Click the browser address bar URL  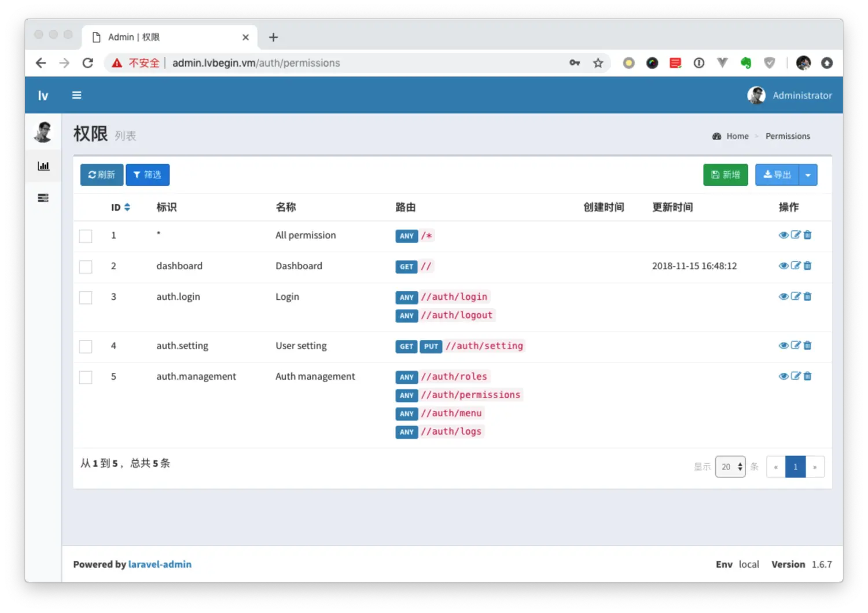[256, 63]
